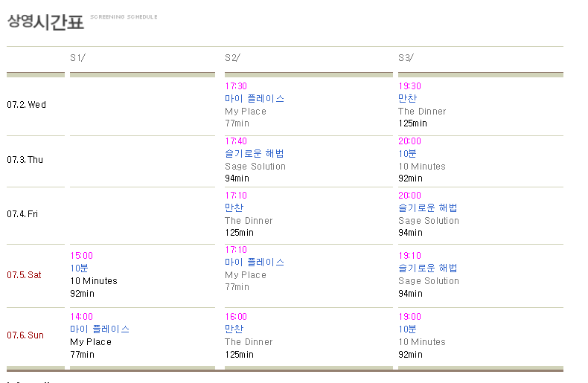The width and height of the screenshot is (588, 383).
Task: Click the S2/ column header
Action: pyautogui.click(x=232, y=58)
